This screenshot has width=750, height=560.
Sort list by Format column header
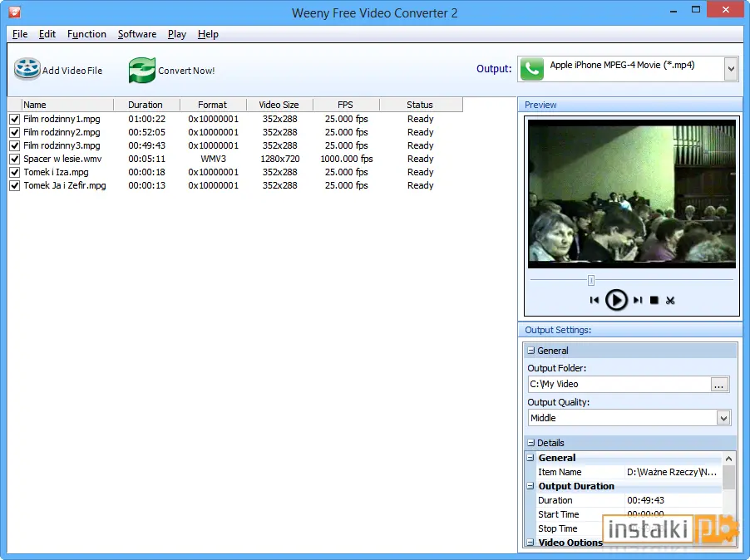214,105
